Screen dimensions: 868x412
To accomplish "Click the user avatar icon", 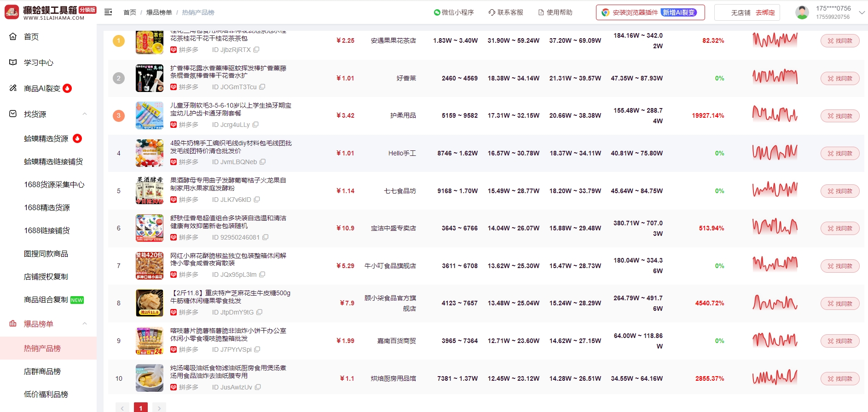I will (x=802, y=12).
